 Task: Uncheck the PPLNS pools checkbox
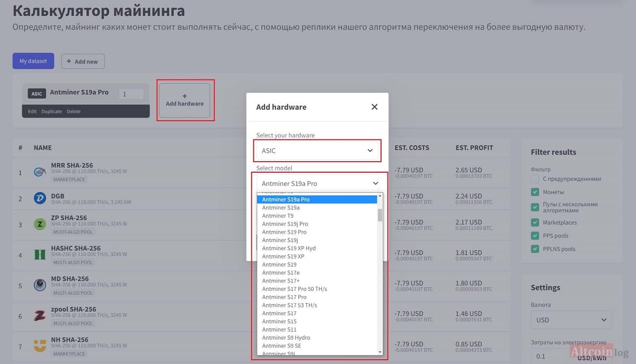click(535, 249)
